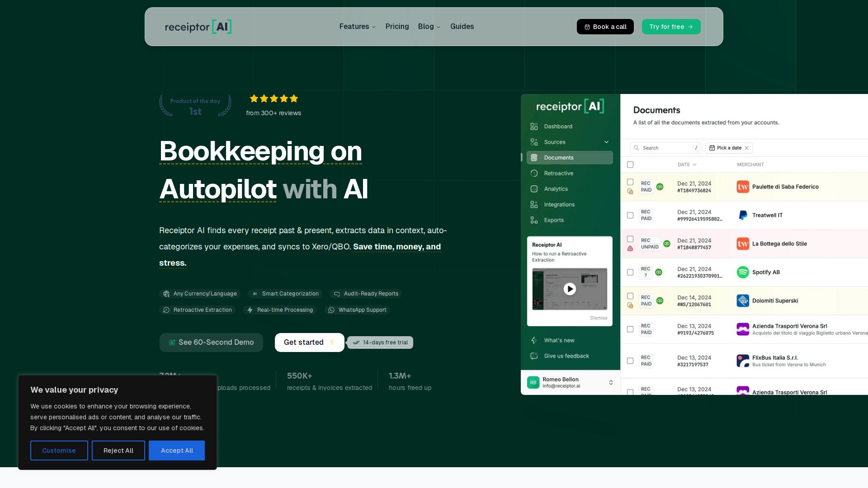The width and height of the screenshot is (868, 488).
Task: Open Integrations in the sidebar
Action: click(x=559, y=204)
